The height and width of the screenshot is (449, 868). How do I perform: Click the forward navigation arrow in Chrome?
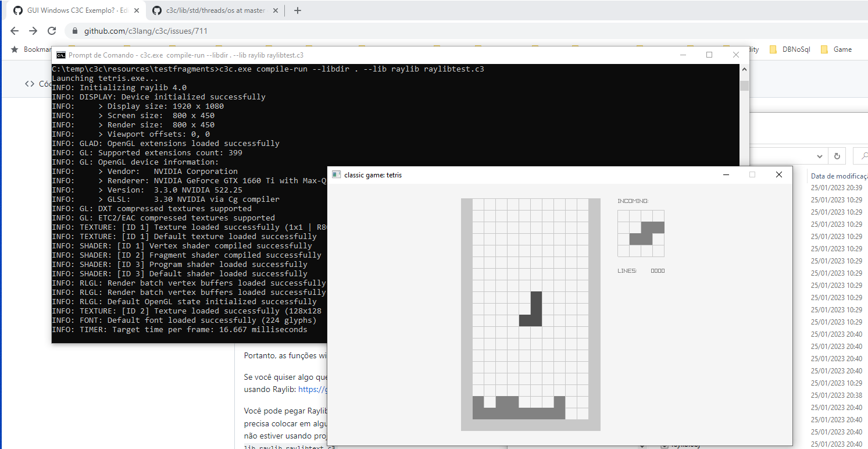point(33,31)
